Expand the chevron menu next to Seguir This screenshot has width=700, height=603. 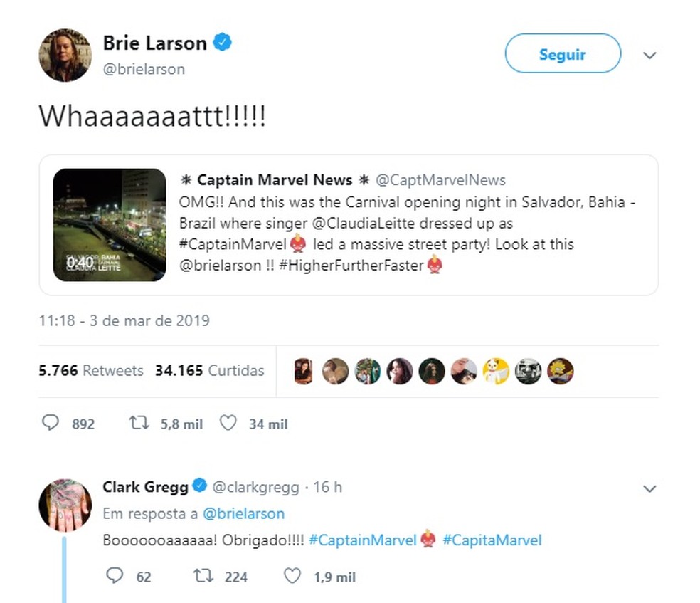(649, 56)
